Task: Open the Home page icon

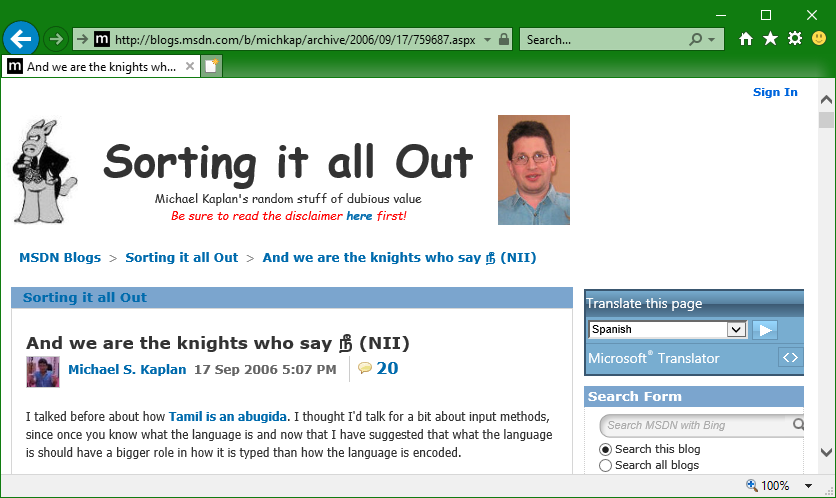Action: pyautogui.click(x=746, y=39)
